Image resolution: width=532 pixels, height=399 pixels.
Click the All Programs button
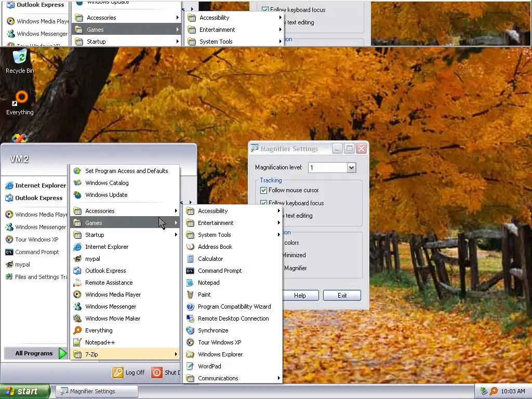(35, 353)
